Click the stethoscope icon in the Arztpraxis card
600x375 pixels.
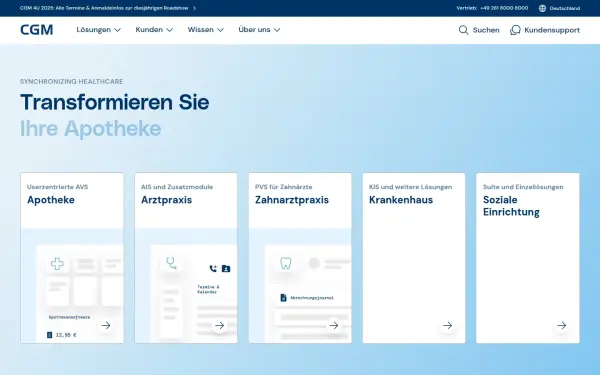point(171,263)
